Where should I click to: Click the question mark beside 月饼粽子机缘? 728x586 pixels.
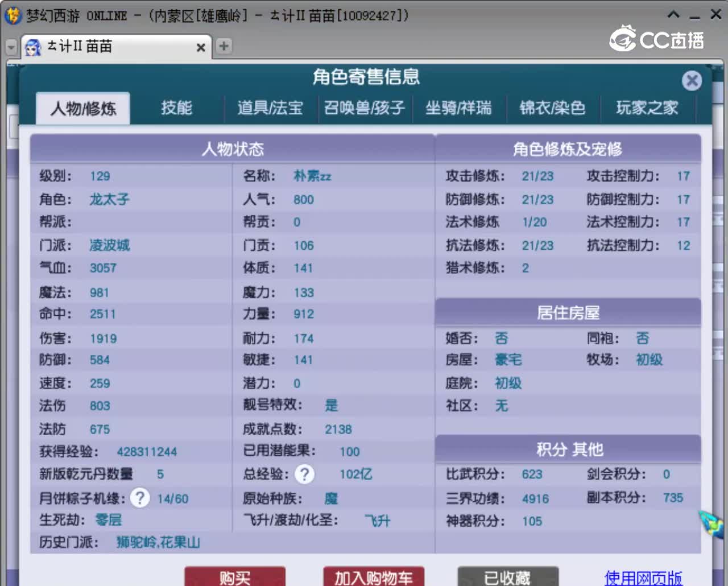pyautogui.click(x=139, y=498)
